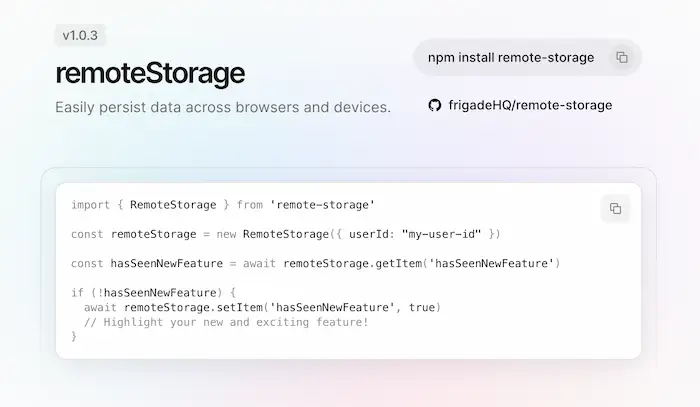Click the tagline about persisting data

click(223, 108)
